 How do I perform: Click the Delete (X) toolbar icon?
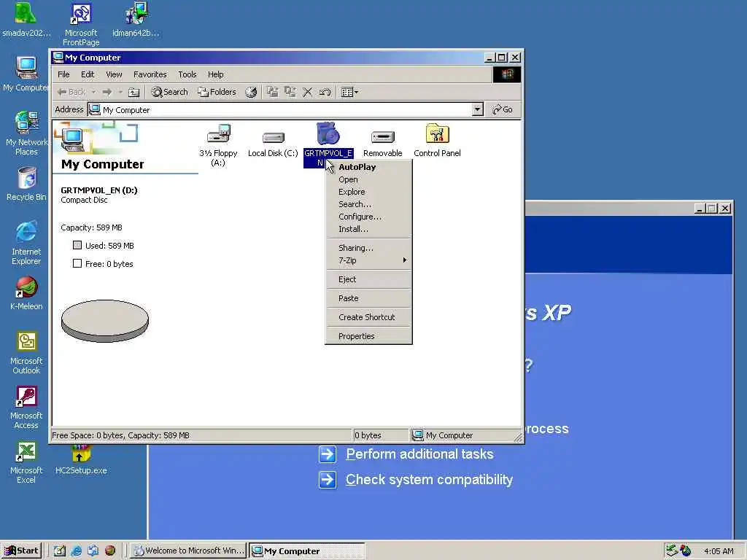pyautogui.click(x=308, y=93)
